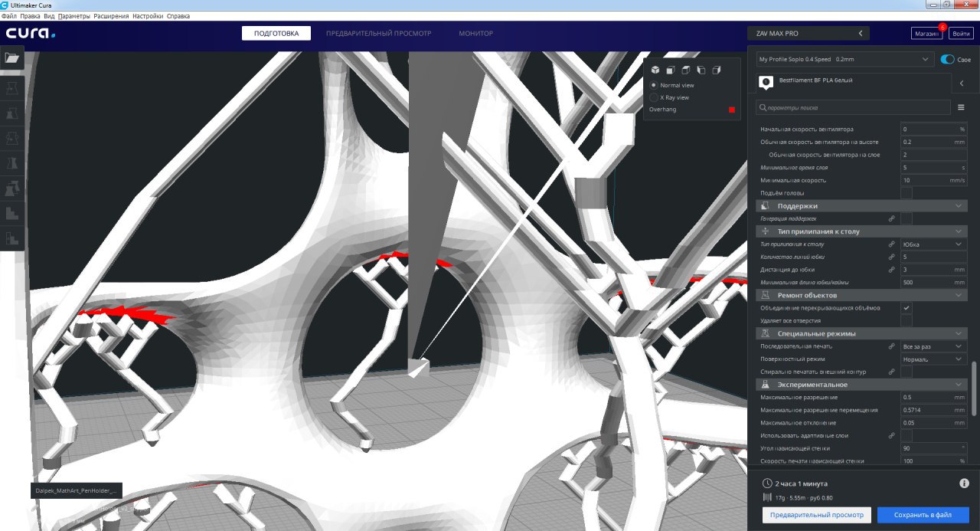Check Использовать адаптивные слои

click(906, 435)
